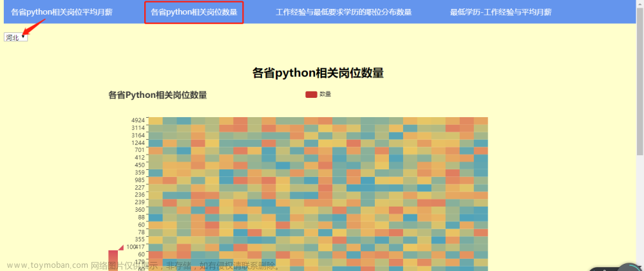
Task: Click the page heading 各省python相关岗位数量
Action: point(318,73)
